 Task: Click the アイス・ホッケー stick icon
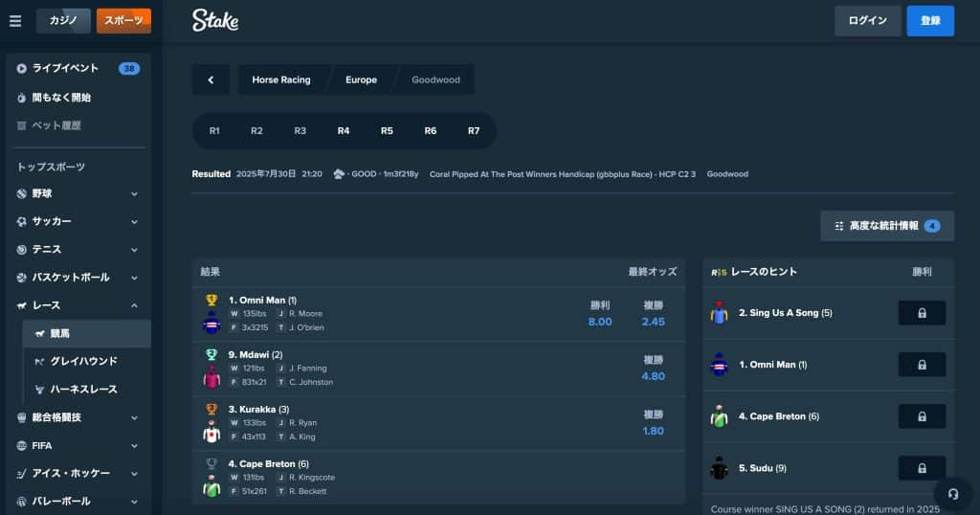[21, 474]
